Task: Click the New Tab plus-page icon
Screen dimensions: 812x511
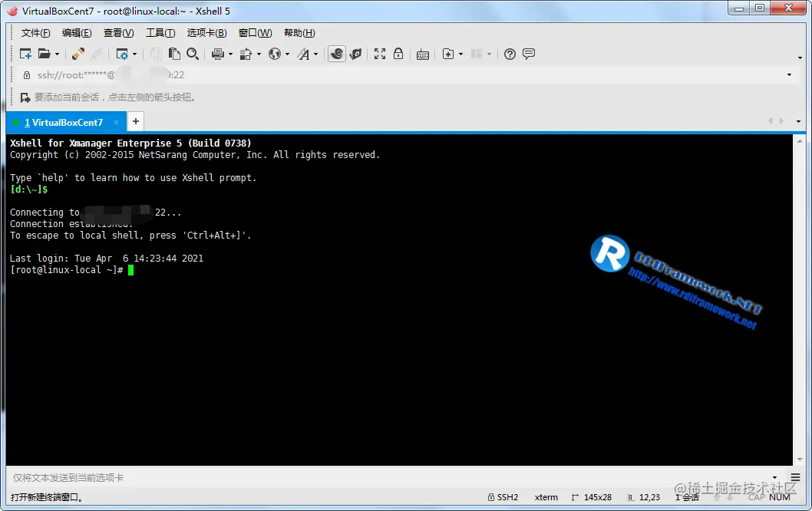Action: click(448, 54)
